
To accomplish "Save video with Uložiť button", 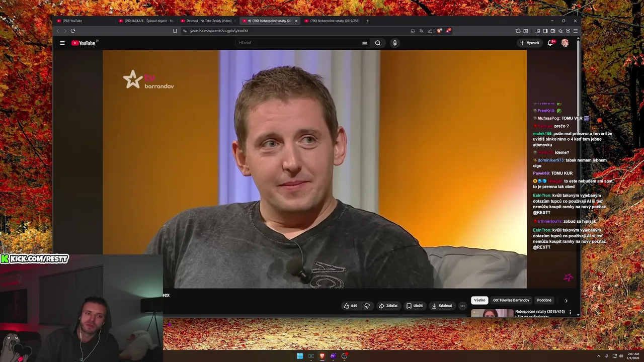I will click(x=415, y=306).
